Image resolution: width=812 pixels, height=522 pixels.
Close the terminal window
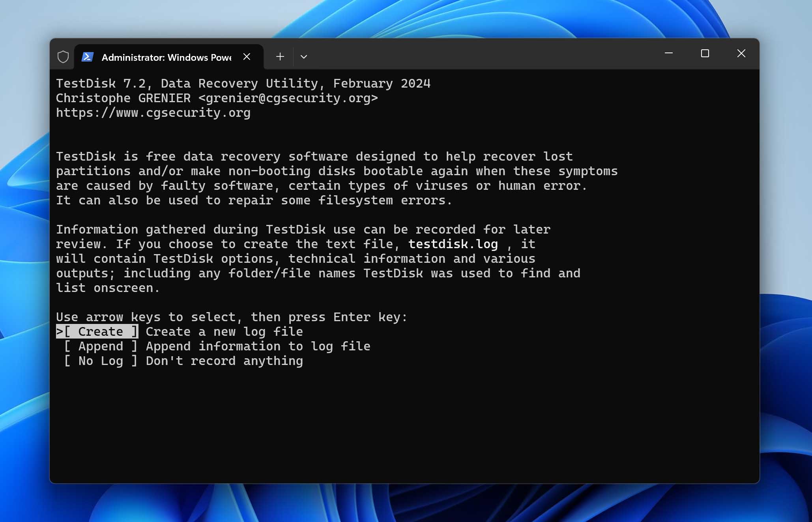pos(741,53)
